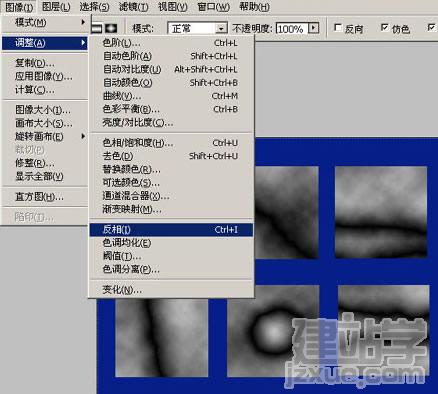Choose 阈值(T)... adjustment
Viewport: 438px width, 394px height.
click(x=171, y=256)
